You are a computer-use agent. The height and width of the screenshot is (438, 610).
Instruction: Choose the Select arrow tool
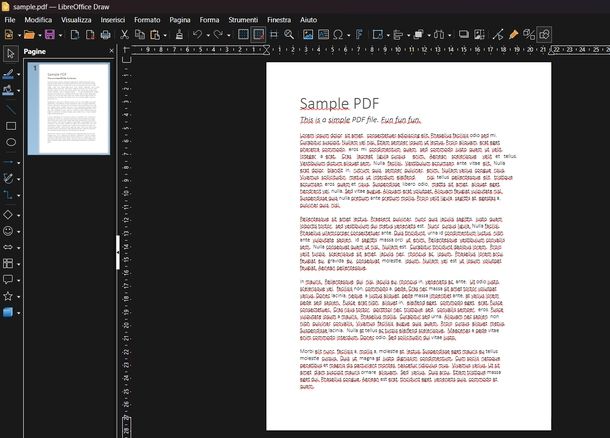click(x=11, y=53)
